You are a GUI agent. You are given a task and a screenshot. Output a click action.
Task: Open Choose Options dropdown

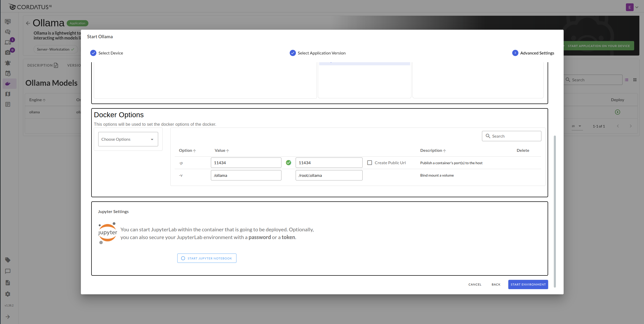point(128,139)
